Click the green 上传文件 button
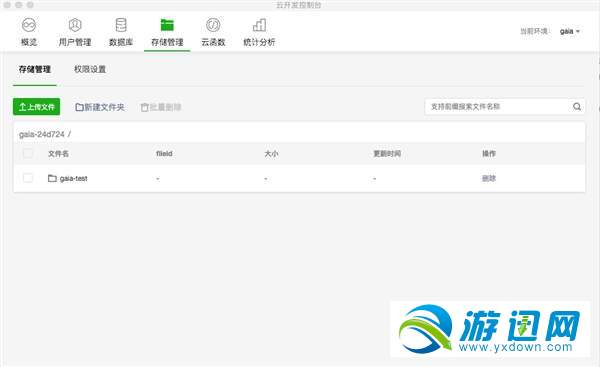600x367 pixels. (x=37, y=107)
